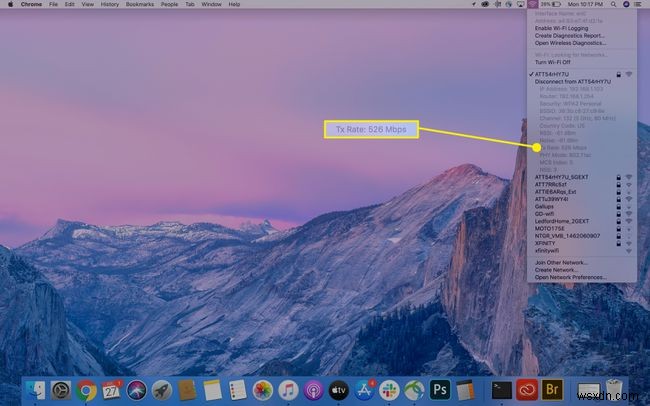Open the File menu
Screen dimensions: 650x406
[x=53, y=4]
